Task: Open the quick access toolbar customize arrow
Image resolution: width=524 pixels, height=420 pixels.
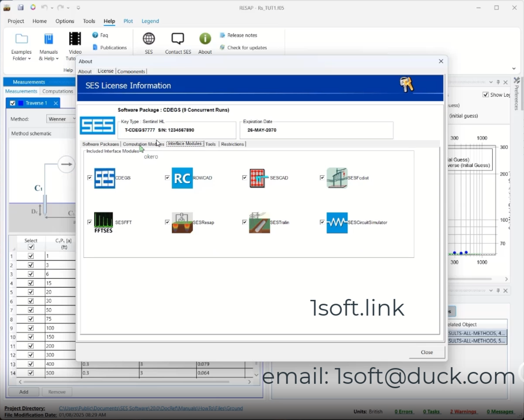Action: [78, 8]
